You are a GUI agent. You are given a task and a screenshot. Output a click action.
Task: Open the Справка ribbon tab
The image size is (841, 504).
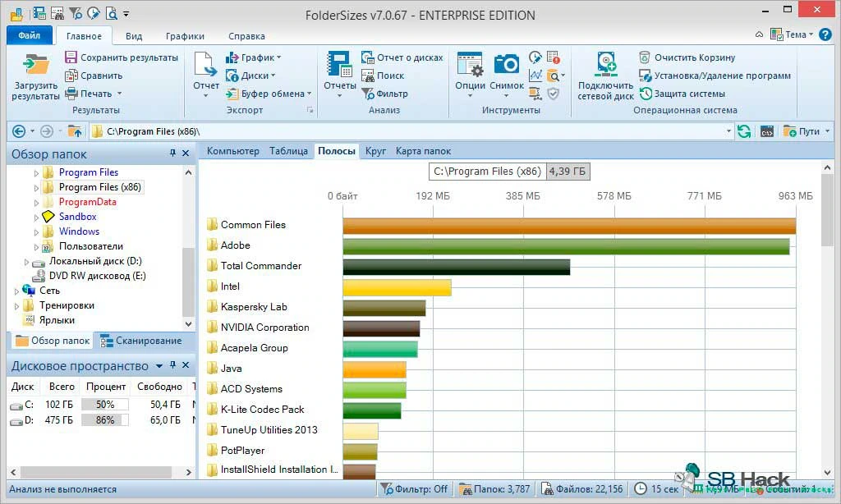coord(246,36)
